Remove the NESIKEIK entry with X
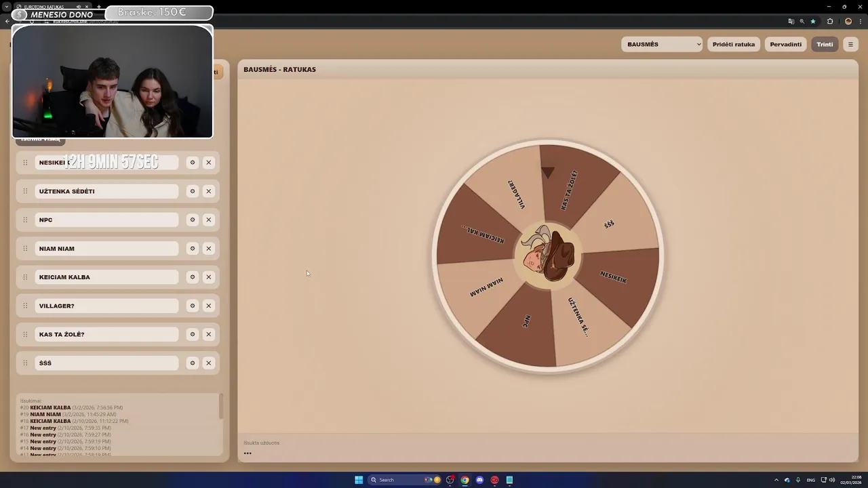Image resolution: width=868 pixels, height=488 pixels. 209,163
